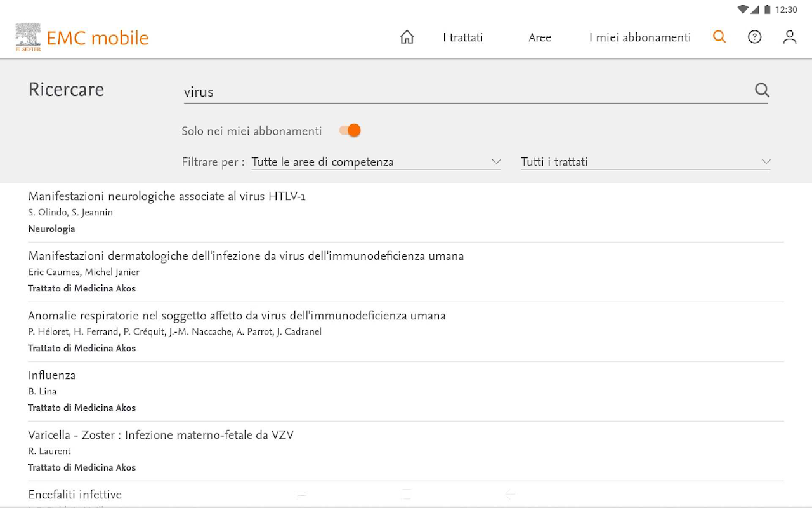Toggle 'Solo nei miei abbonamenti' switch

[350, 130]
